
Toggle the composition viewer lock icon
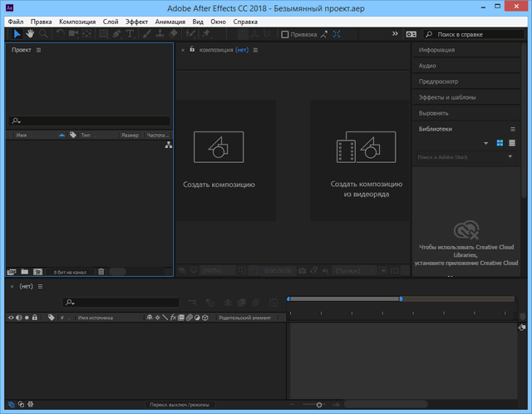pyautogui.click(x=192, y=50)
